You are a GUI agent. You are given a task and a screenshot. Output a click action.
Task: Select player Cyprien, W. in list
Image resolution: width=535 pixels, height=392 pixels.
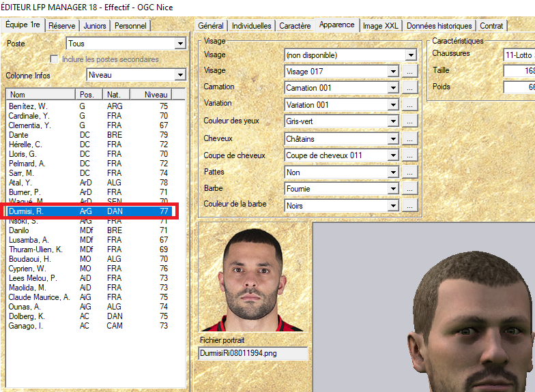(89, 269)
